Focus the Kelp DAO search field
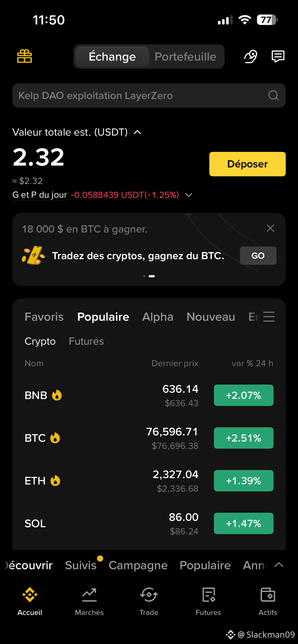 tap(149, 96)
